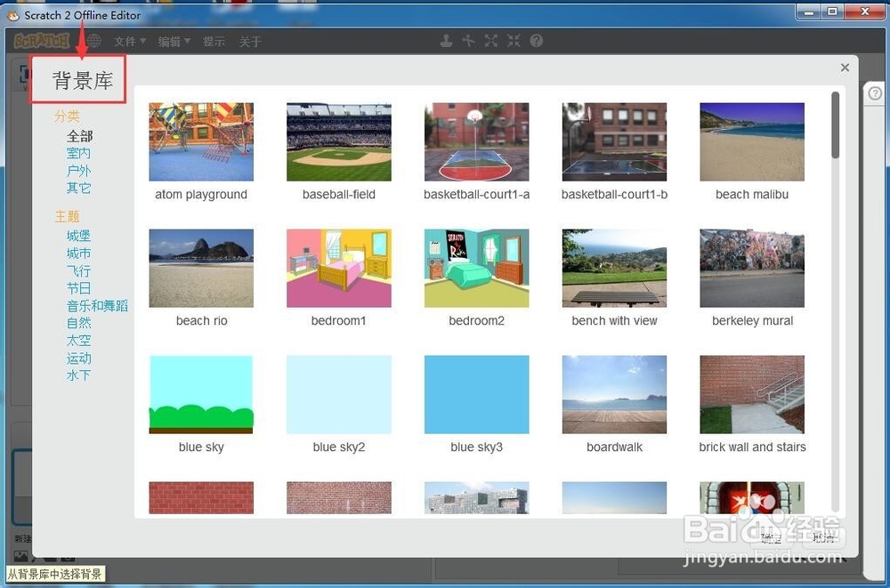Open the language globe menu
This screenshot has height=588, width=890.
click(93, 41)
